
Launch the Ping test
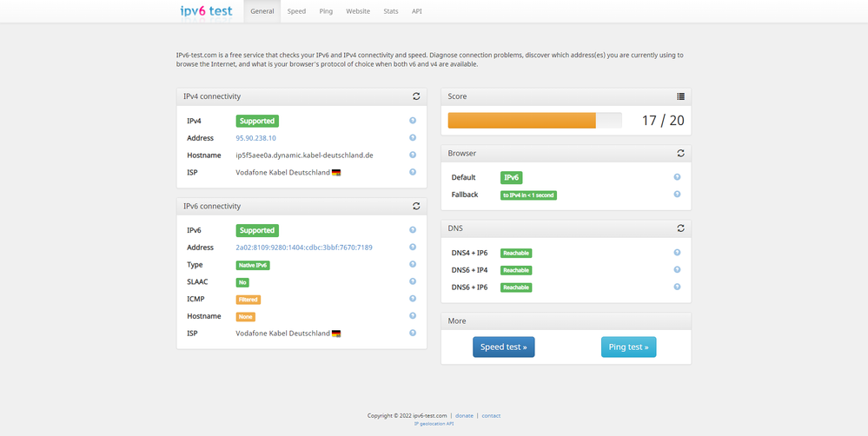pyautogui.click(x=629, y=347)
